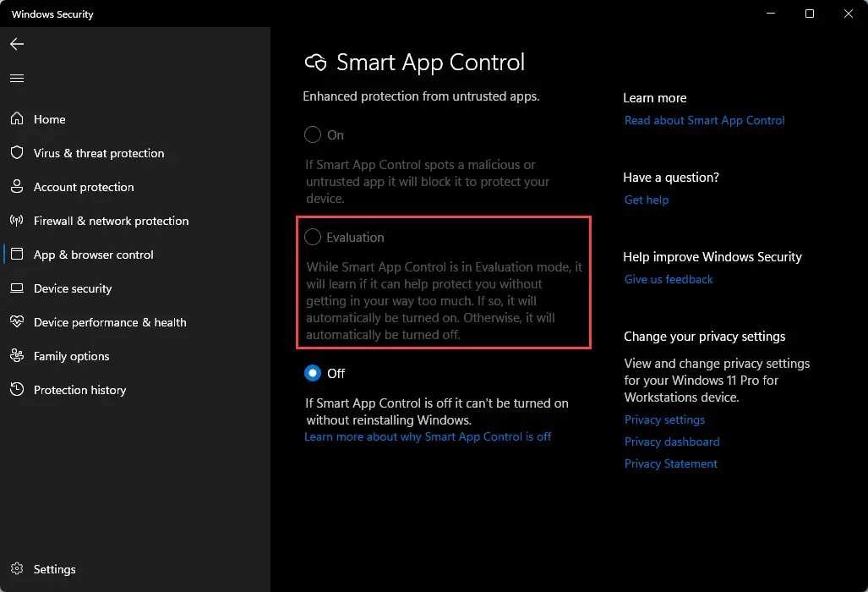Viewport: 868px width, 592px height.
Task: View Protection history
Action: pyautogui.click(x=135, y=389)
